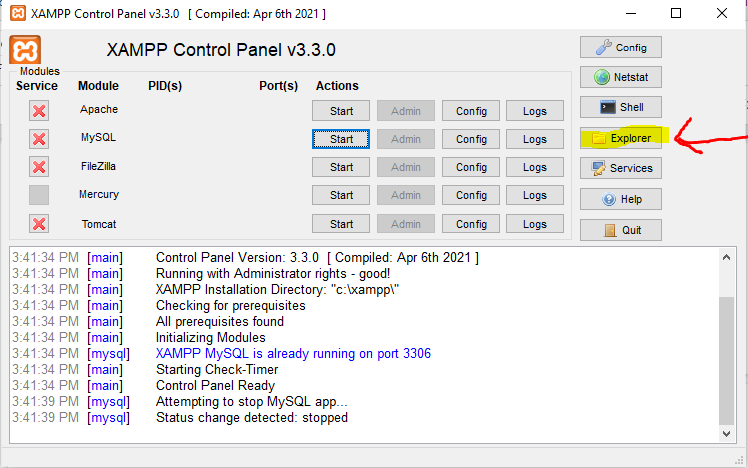Click the FileZilla Admin button
Image resolution: width=748 pixels, height=468 pixels.
click(405, 167)
